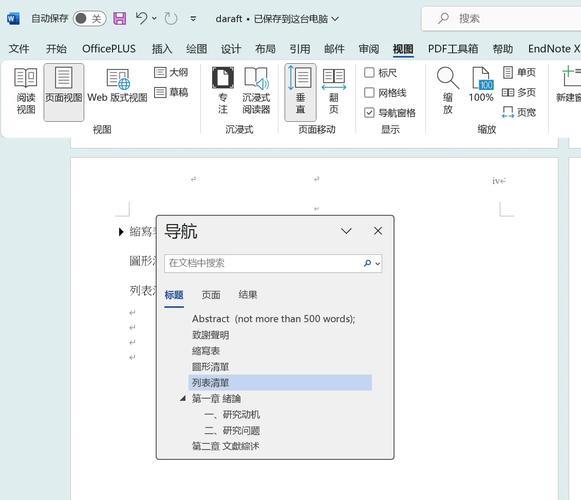Select 页面视图 print layout view
Image resolution: width=581 pixels, height=500 pixels.
(x=64, y=92)
